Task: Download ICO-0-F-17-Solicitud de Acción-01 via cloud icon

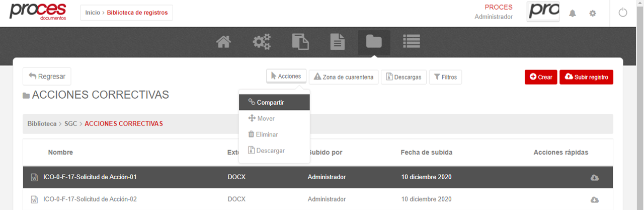Action: tap(594, 177)
